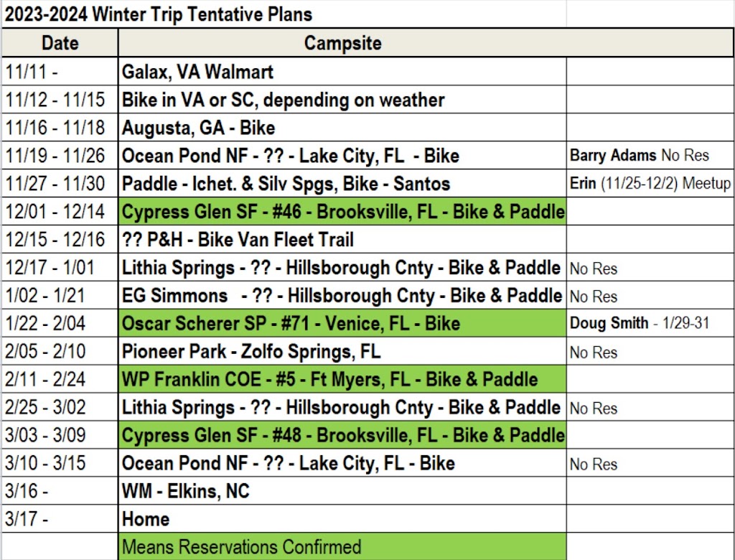Click the Date column header
Viewport: 735px width, 560px height.
tap(60, 43)
